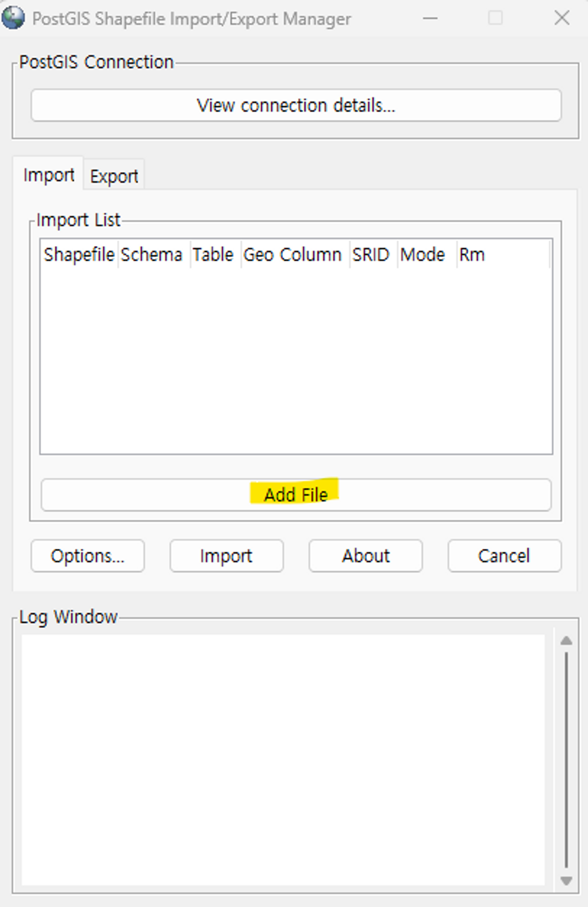Click the Log Window scroll down arrow
Screen dimensions: 588x907
tap(566, 880)
